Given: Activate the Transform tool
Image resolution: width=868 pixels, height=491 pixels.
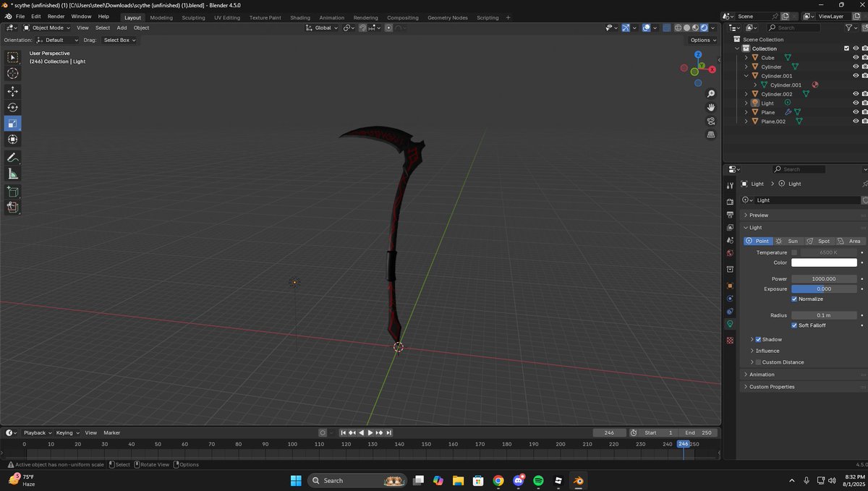Looking at the screenshot, I should coord(13,139).
